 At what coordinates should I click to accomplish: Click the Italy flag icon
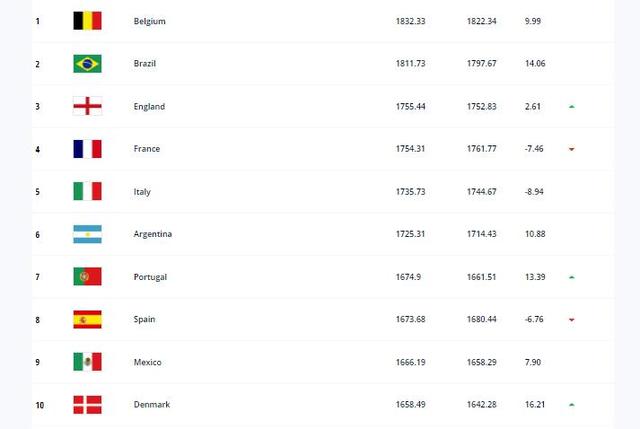click(x=87, y=191)
